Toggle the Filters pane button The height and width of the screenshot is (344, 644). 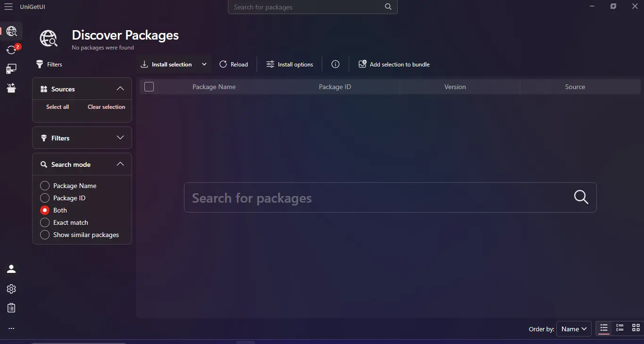50,64
